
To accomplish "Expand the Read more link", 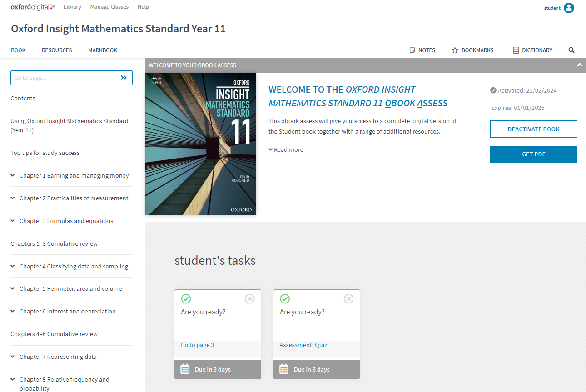I will [x=286, y=149].
